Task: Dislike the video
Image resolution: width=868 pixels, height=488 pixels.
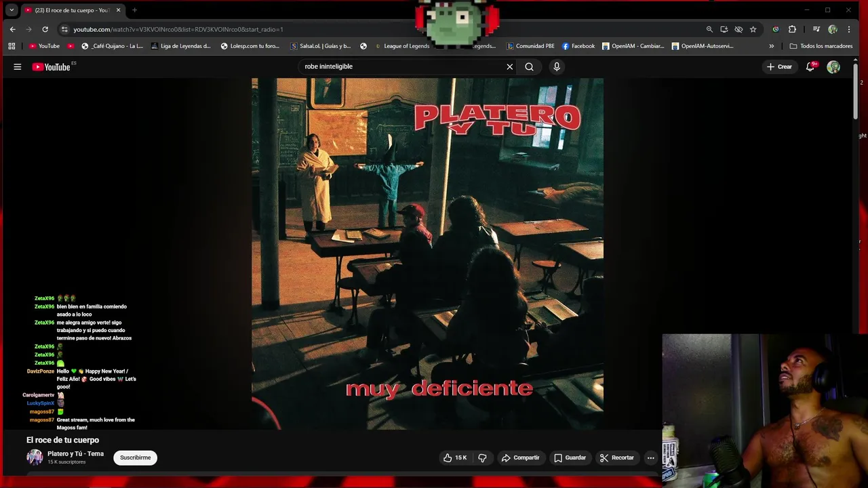Action: click(483, 457)
